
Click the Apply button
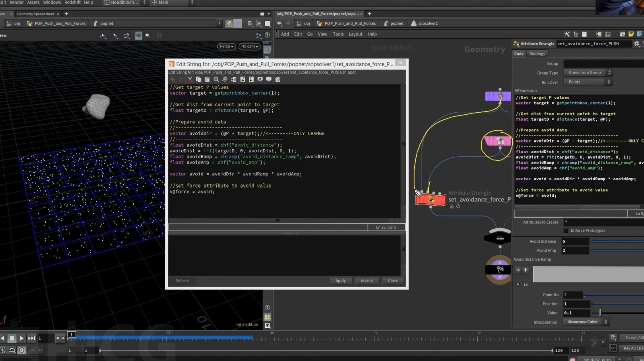tap(341, 281)
